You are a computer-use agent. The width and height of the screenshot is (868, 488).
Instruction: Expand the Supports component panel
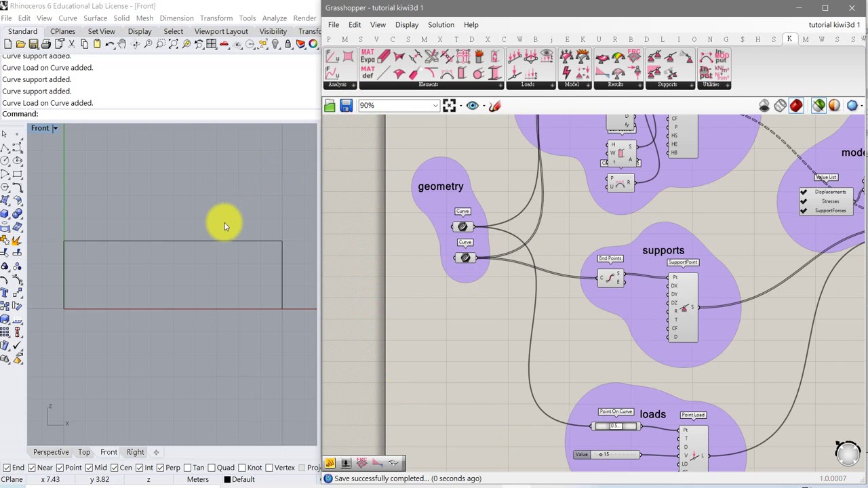click(x=692, y=85)
